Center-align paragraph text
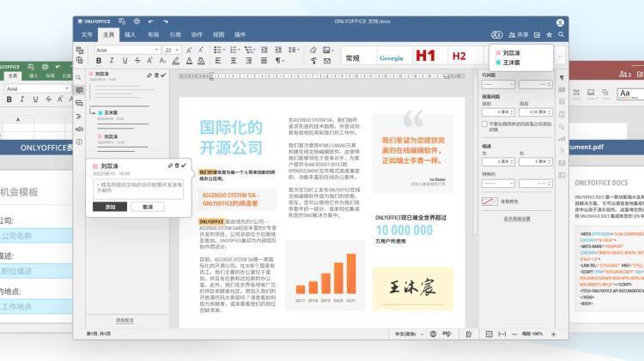This screenshot has height=361, width=644. [234, 61]
